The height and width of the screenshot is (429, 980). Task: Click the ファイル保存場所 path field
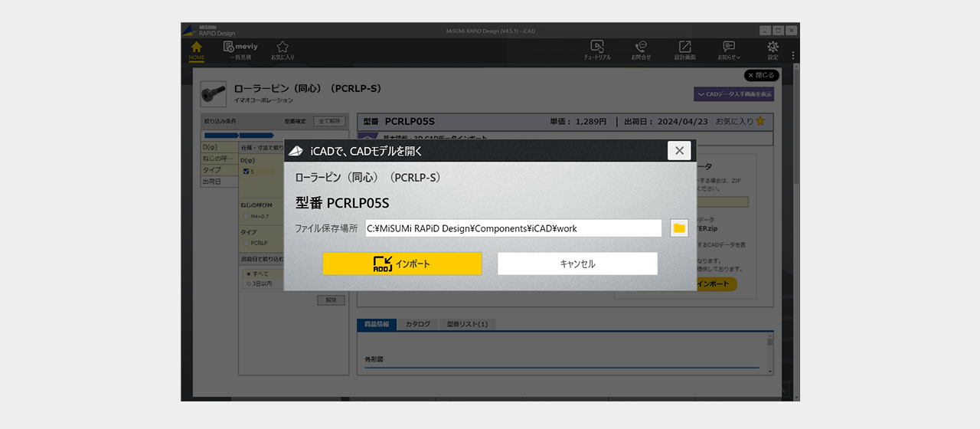(513, 228)
